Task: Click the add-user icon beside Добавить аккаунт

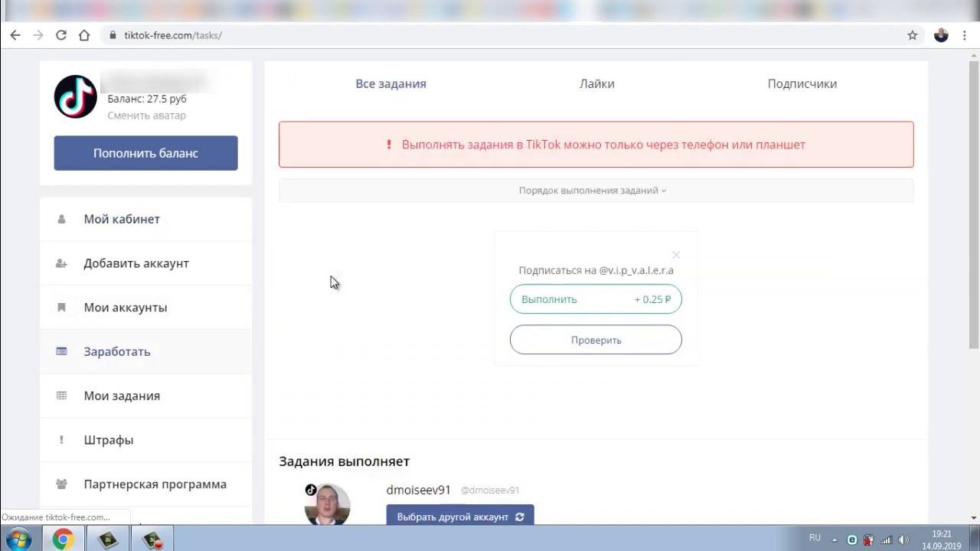Action: 61,263
